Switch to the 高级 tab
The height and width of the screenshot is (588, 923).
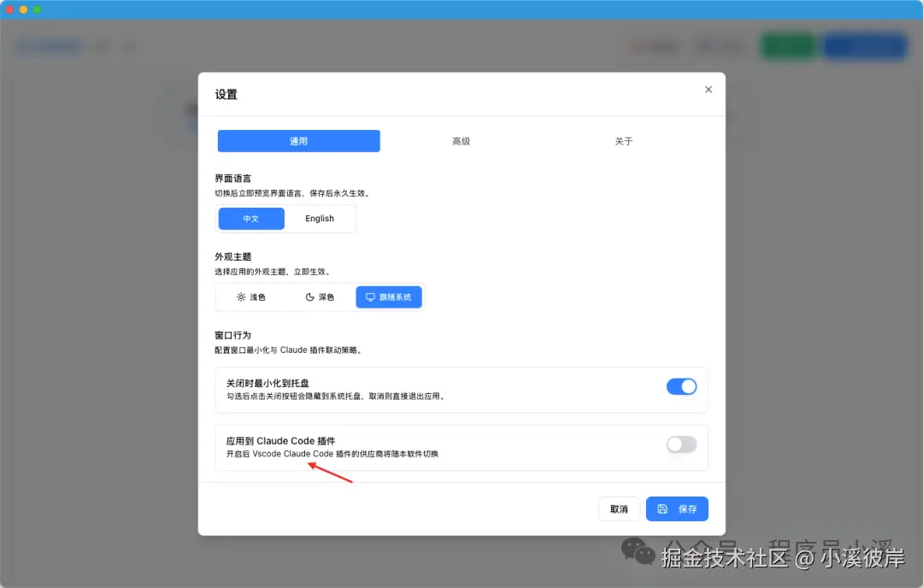pyautogui.click(x=461, y=141)
